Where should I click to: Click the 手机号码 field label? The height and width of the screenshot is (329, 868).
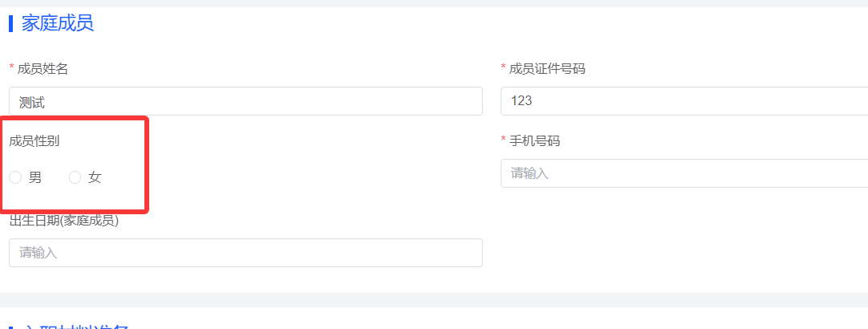click(x=534, y=141)
